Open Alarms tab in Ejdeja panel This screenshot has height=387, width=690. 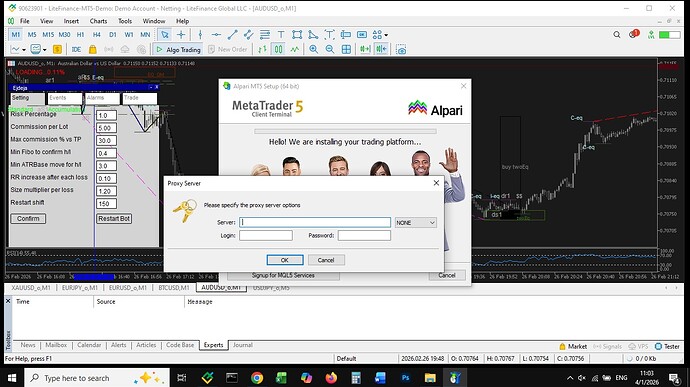coord(102,98)
